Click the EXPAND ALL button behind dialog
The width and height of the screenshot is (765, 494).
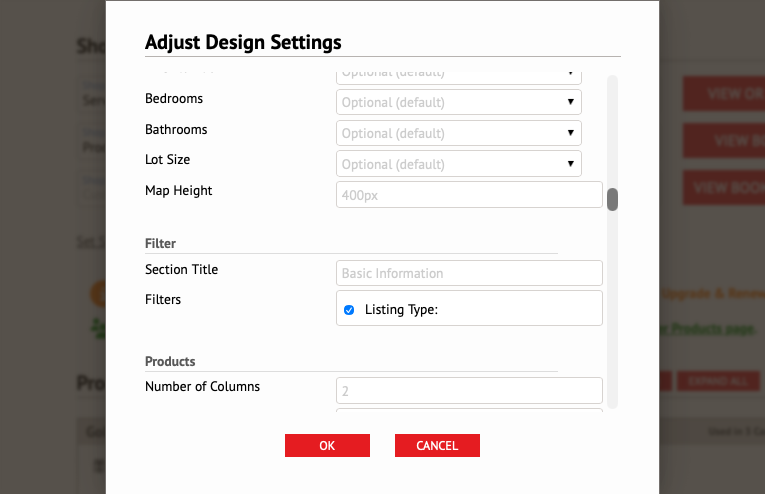tap(718, 381)
